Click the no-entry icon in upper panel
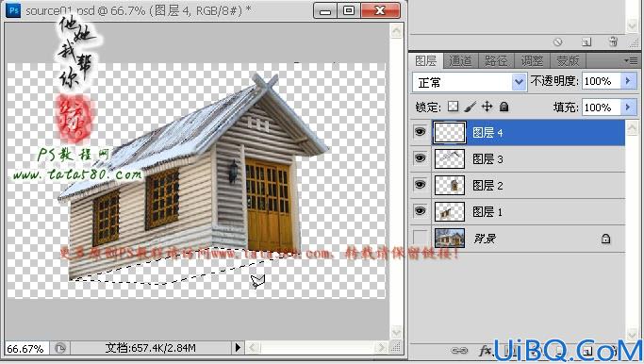Viewport: 644px width, 364px height. coord(557,41)
